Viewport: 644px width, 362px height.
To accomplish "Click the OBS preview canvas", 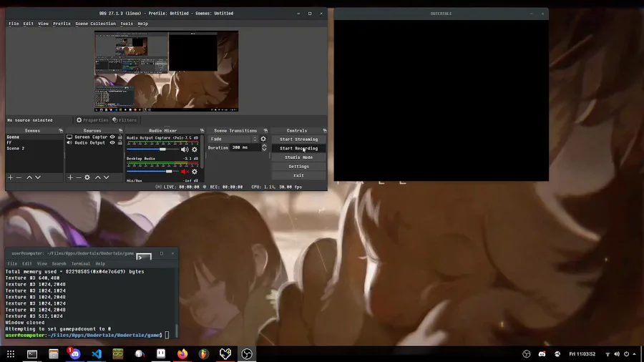I will point(166,71).
